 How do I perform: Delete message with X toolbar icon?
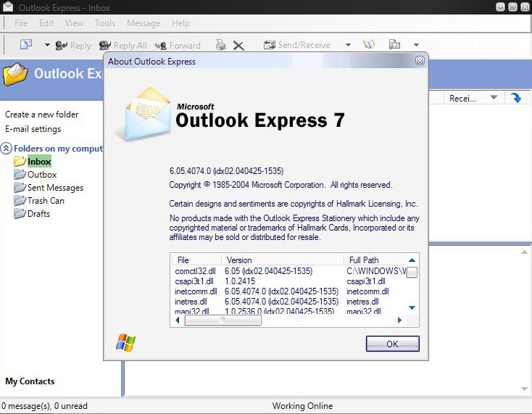click(x=238, y=46)
